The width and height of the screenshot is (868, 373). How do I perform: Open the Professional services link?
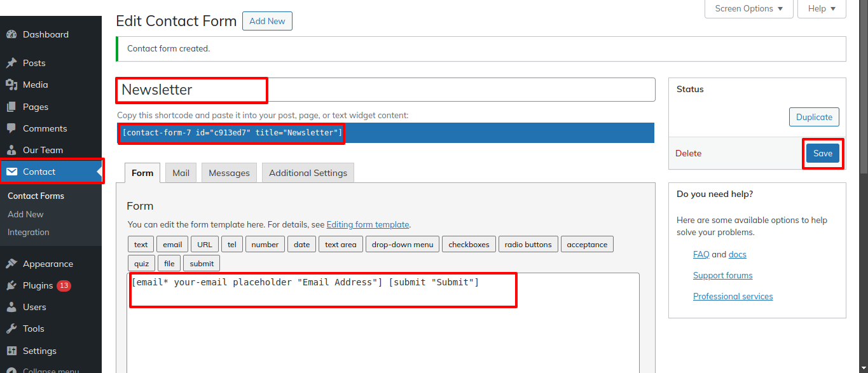coord(733,296)
